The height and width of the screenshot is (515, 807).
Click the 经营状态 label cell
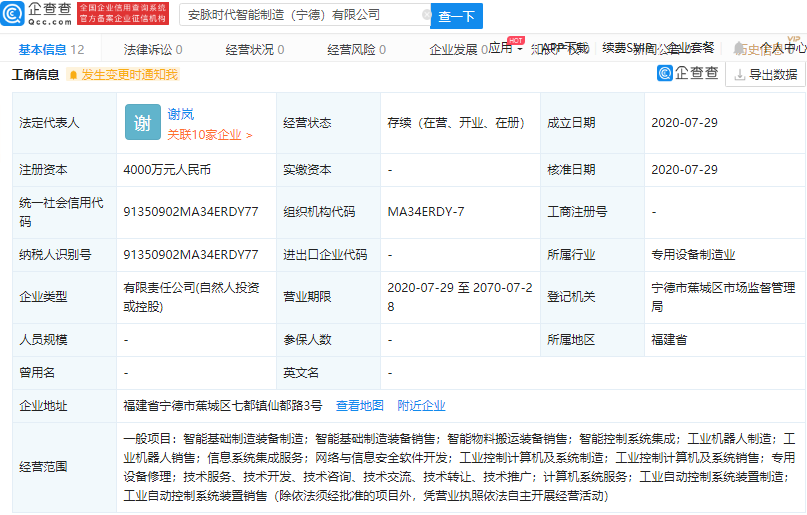(328, 122)
